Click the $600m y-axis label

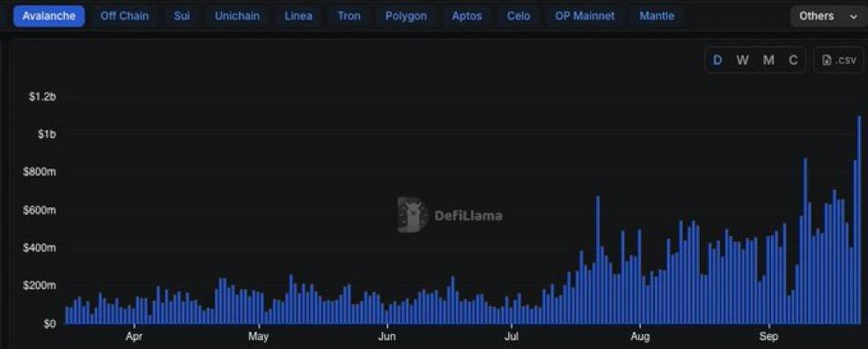click(x=39, y=210)
